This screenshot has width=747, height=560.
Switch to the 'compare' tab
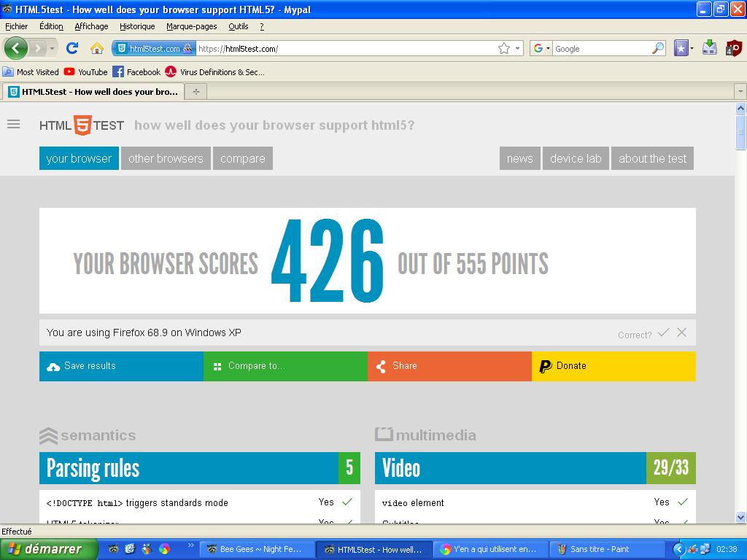tap(242, 158)
